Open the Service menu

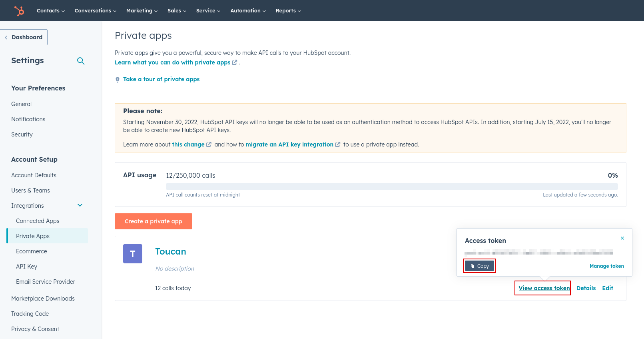tap(208, 11)
